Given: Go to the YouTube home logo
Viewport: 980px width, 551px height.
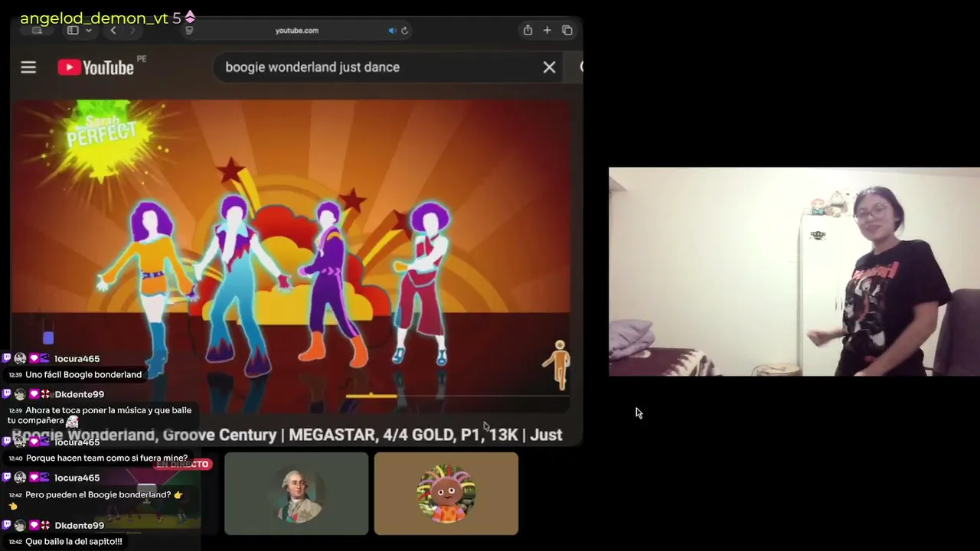Looking at the screenshot, I should (96, 67).
